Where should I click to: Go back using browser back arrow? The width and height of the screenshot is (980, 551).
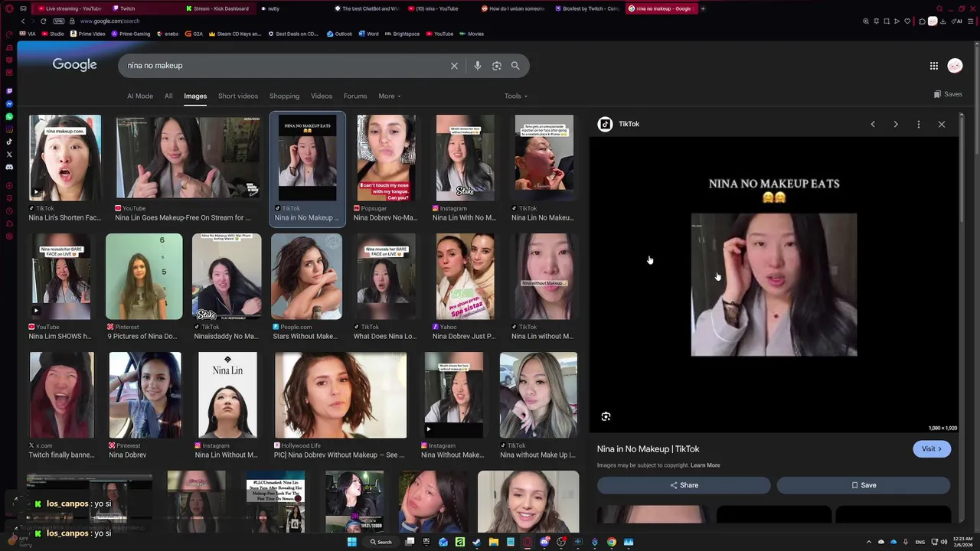pos(22,21)
